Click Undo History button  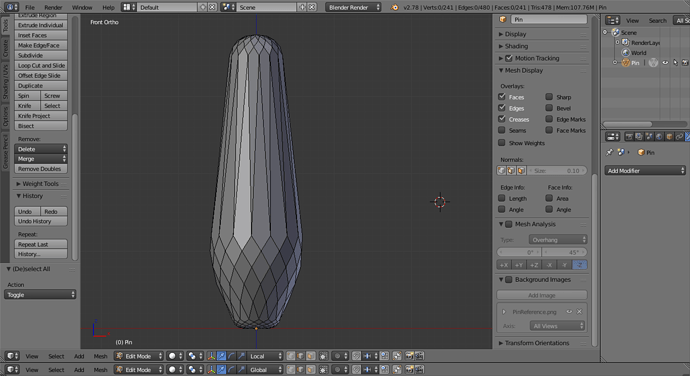(x=41, y=221)
